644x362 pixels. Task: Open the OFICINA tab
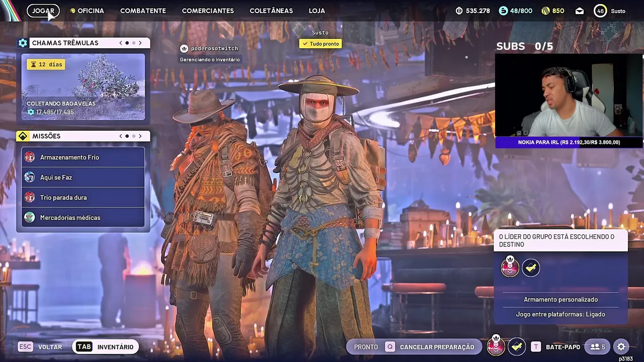pyautogui.click(x=87, y=11)
